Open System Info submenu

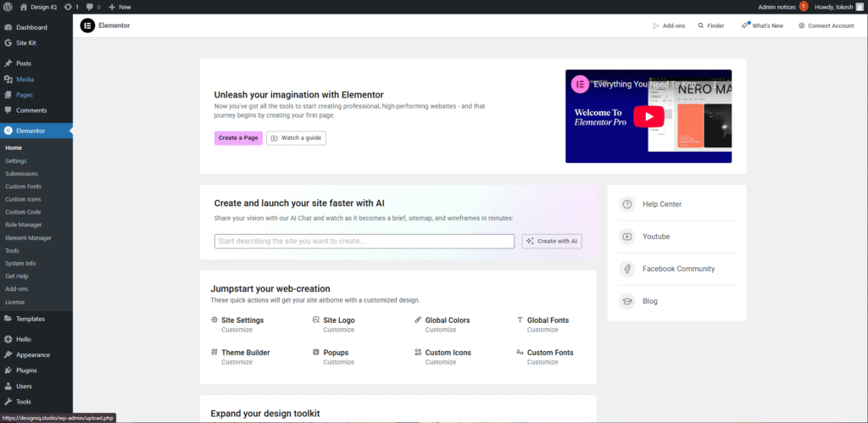pos(20,264)
